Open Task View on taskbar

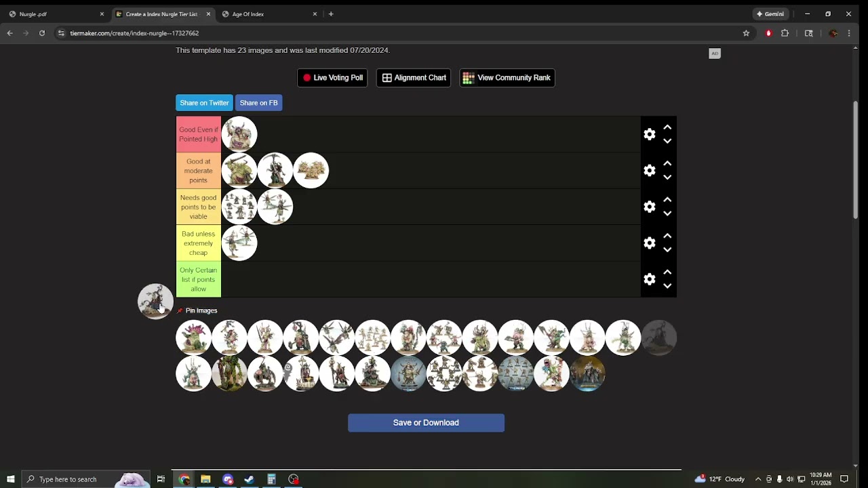tap(161, 479)
